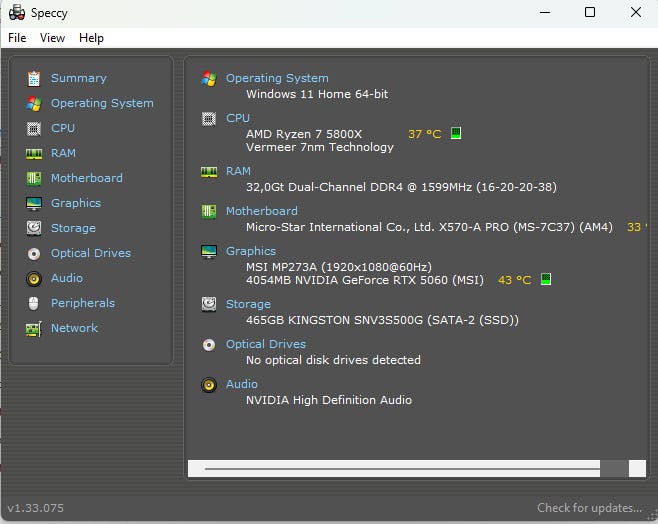Click Check for updates link
The height and width of the screenshot is (524, 658).
click(589, 508)
